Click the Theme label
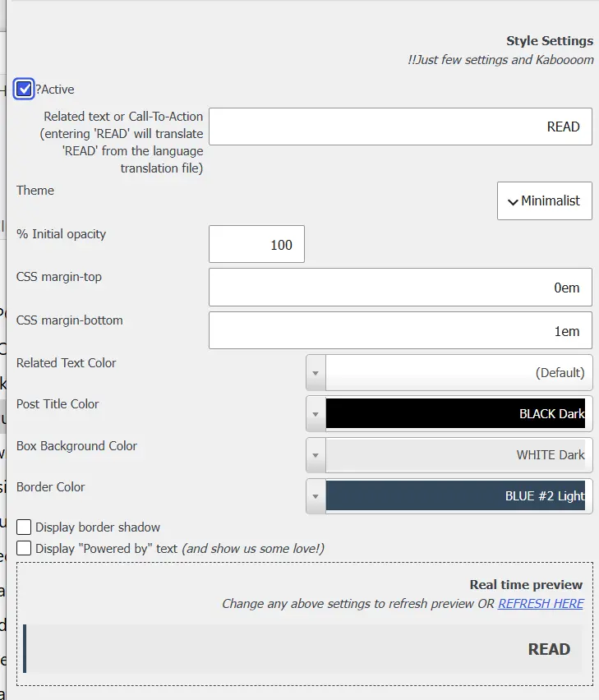Viewport: 599px width, 700px height. 35,190
